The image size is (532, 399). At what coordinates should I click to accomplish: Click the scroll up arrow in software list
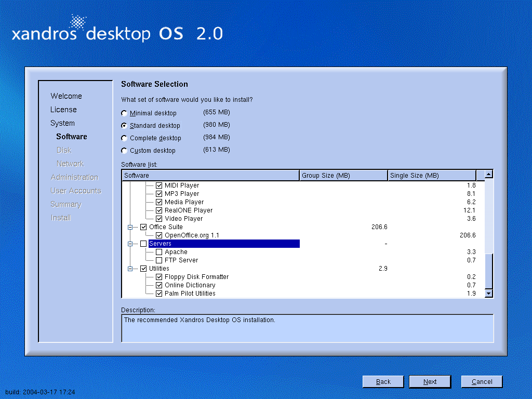pos(488,175)
